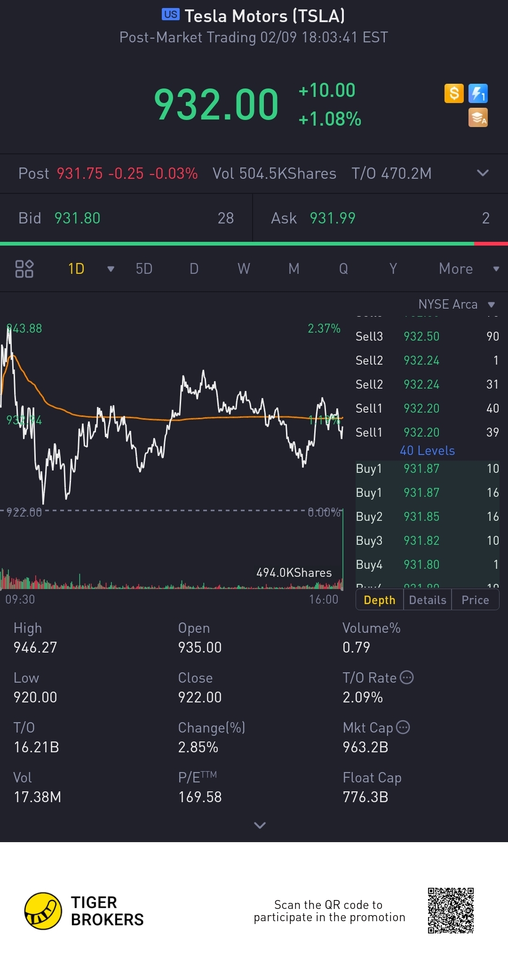Switch to the Depth view
The width and height of the screenshot is (508, 980).
(380, 600)
